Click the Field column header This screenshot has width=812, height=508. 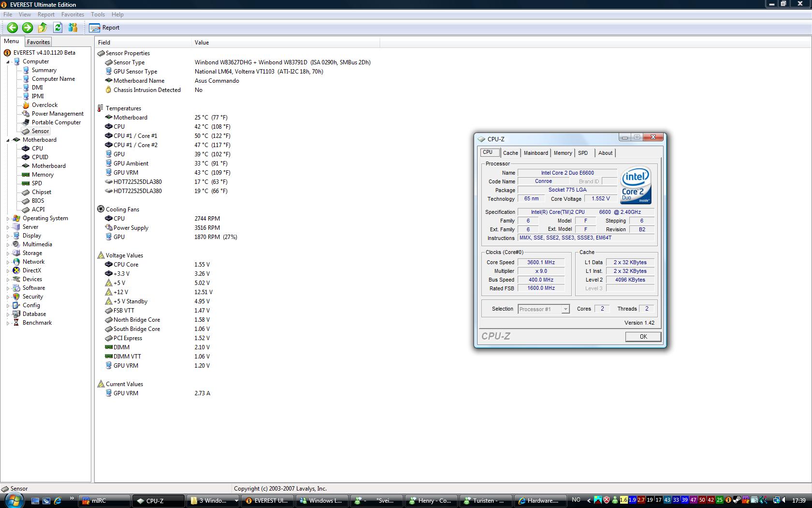[143, 43]
